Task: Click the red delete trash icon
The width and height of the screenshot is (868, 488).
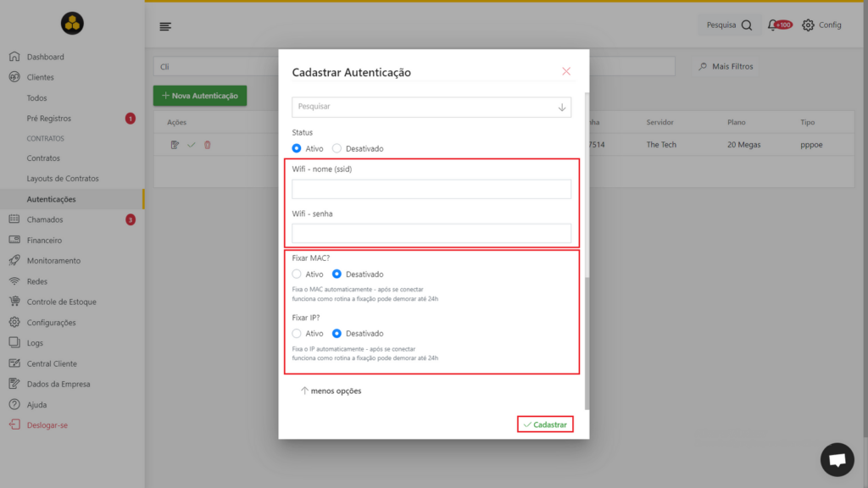Action: (208, 145)
